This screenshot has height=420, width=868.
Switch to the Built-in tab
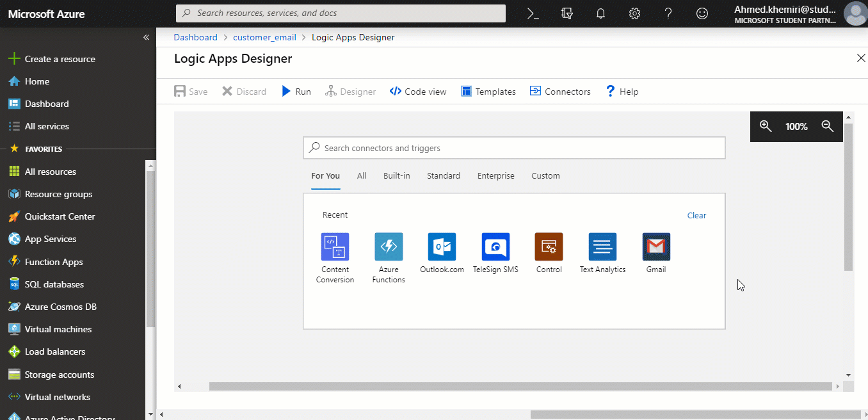coord(397,176)
